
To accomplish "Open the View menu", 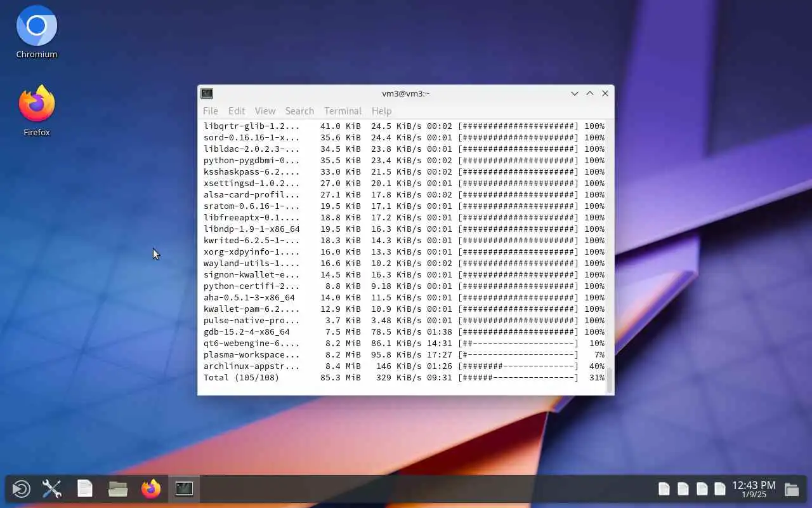I will point(265,110).
